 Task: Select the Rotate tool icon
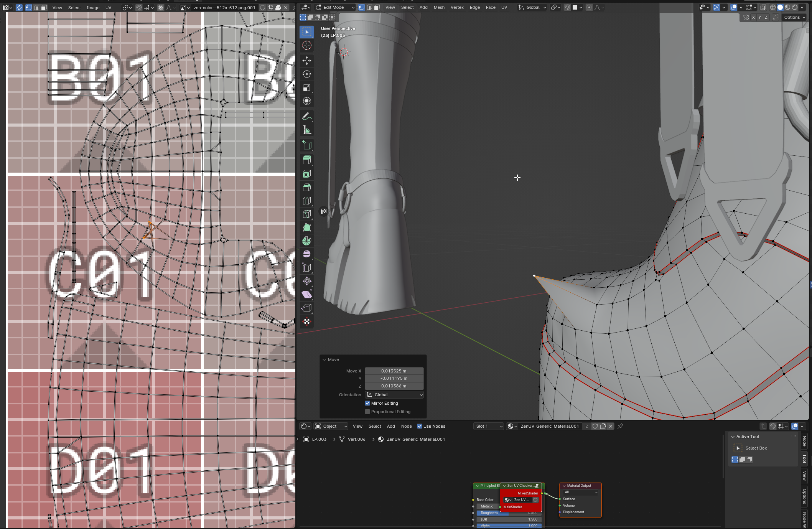pos(306,74)
